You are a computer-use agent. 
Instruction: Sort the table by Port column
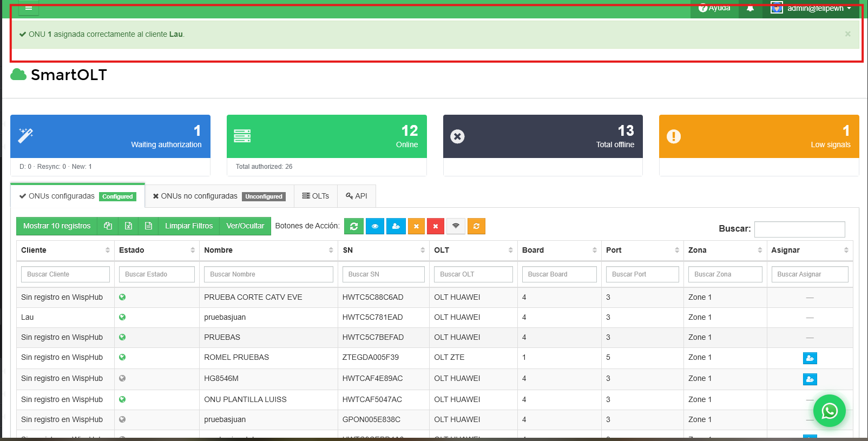pyautogui.click(x=642, y=250)
